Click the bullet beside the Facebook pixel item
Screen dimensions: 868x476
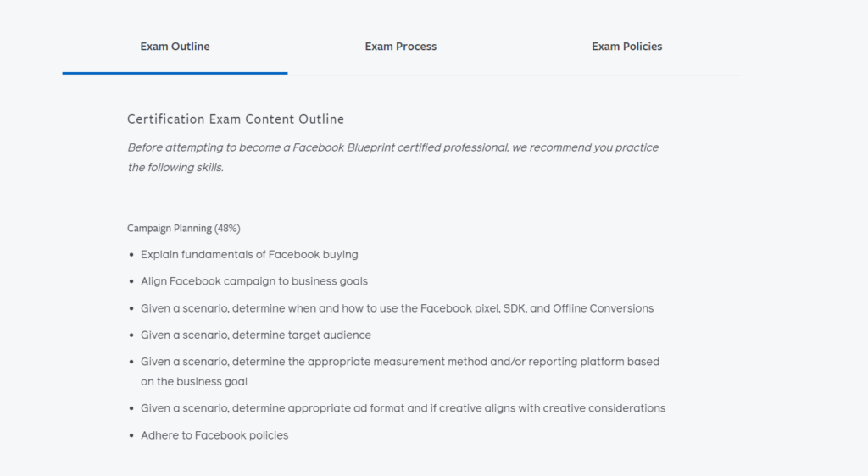131,309
